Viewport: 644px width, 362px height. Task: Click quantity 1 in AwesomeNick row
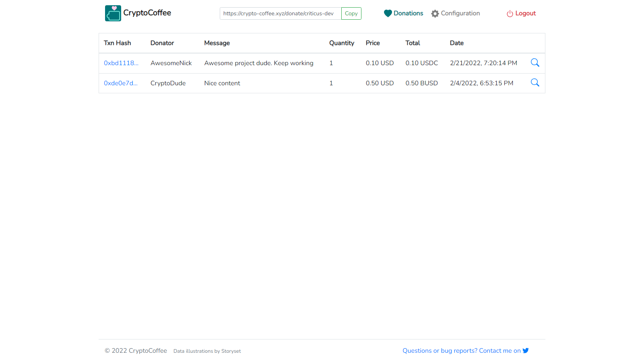coord(331,63)
